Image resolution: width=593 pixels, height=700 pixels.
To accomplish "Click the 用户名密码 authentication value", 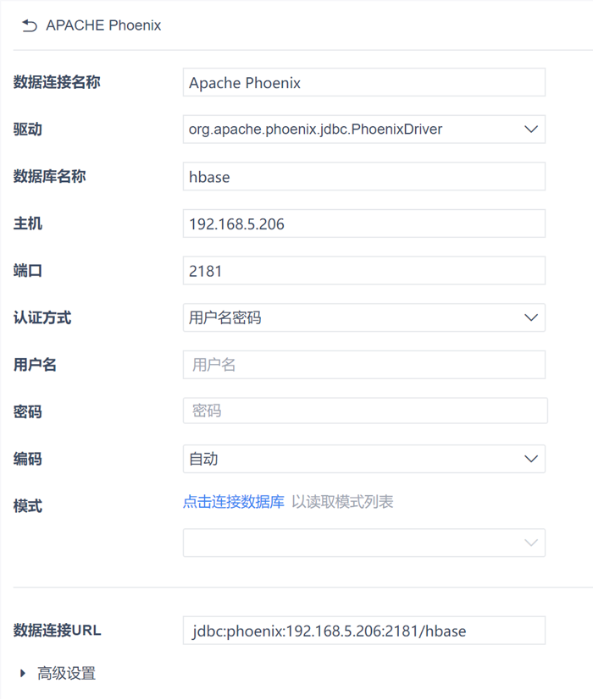I will click(225, 318).
